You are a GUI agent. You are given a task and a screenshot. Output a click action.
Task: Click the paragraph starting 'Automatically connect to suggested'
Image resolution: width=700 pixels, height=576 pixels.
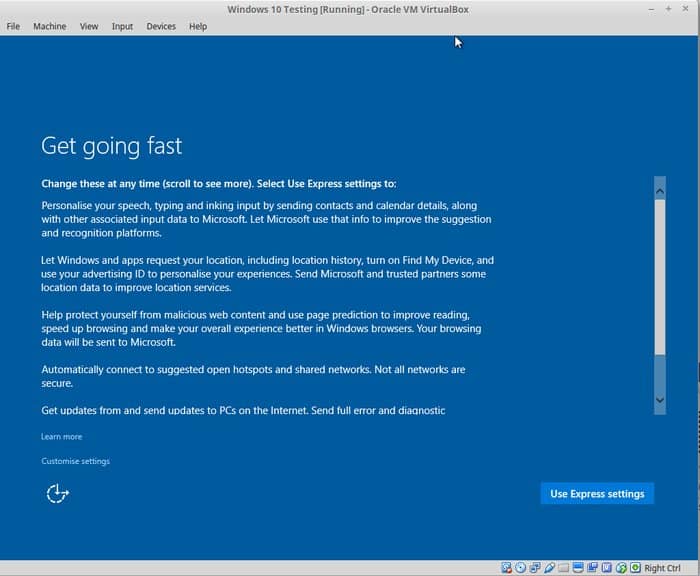coord(253,376)
